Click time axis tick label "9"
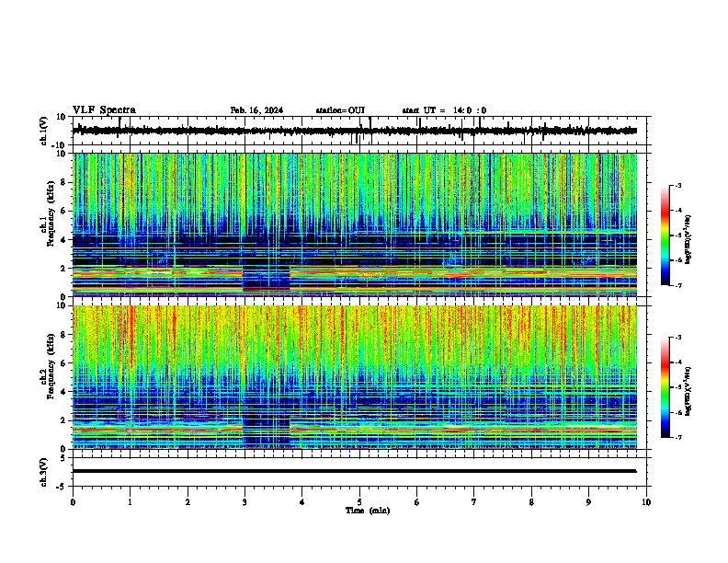This screenshot has height=563, width=728. [x=588, y=502]
